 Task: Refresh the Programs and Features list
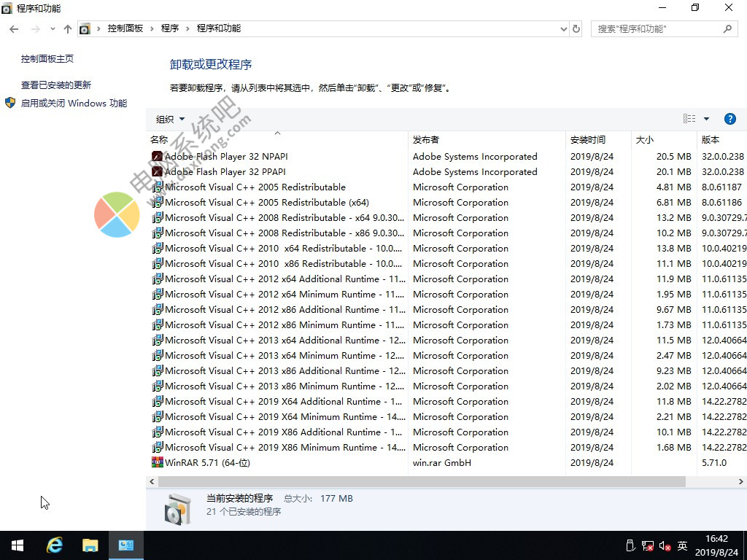576,29
